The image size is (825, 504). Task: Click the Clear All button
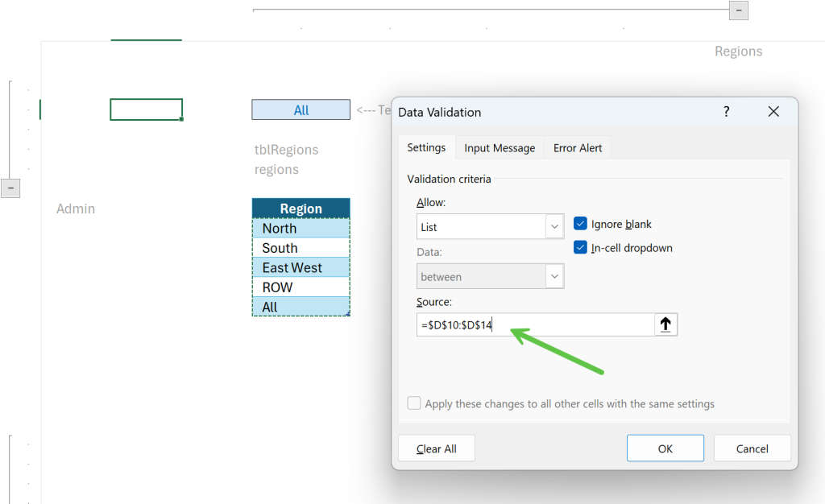436,448
